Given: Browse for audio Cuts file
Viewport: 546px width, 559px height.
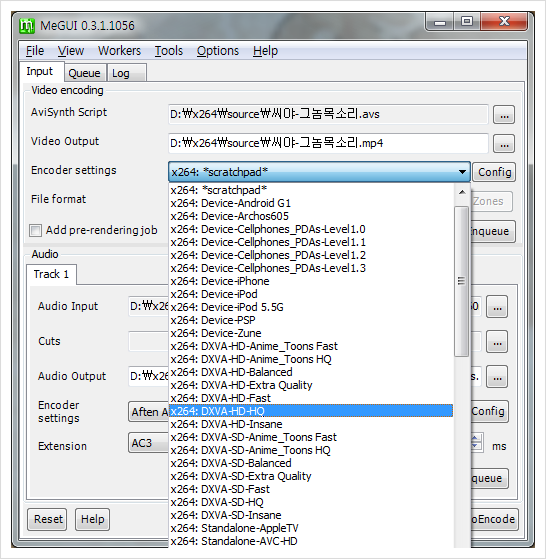Looking at the screenshot, I should [x=497, y=342].
